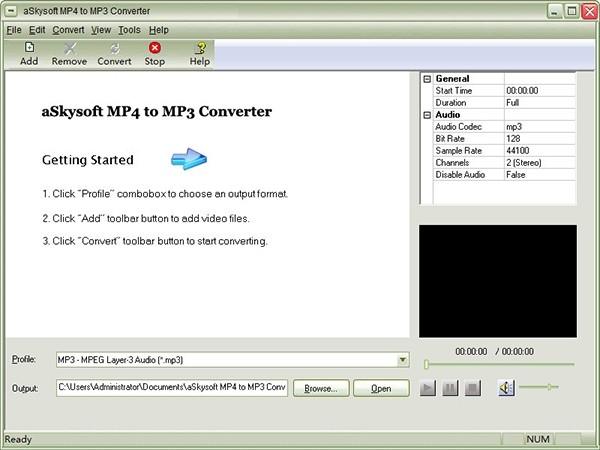Image resolution: width=600 pixels, height=450 pixels.
Task: Select the Sample Rate value 44100
Action: tap(518, 151)
